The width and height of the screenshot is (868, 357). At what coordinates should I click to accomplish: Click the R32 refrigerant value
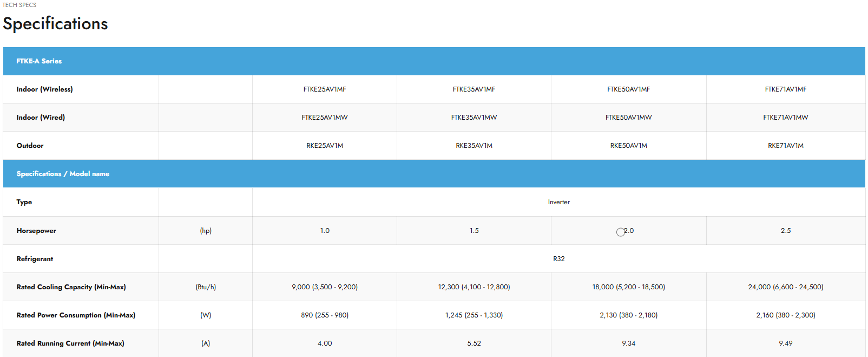point(559,259)
